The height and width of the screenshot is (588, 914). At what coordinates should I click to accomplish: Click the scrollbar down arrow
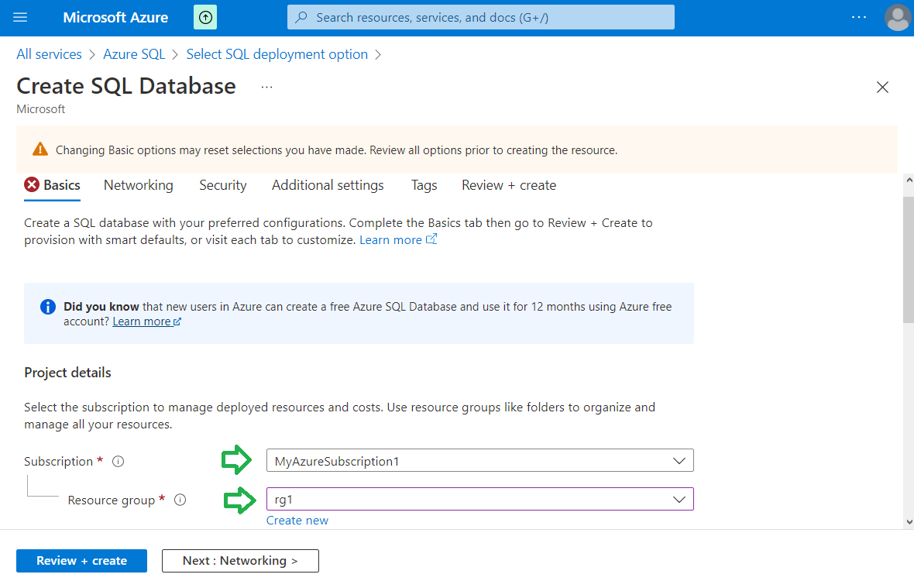click(x=909, y=523)
